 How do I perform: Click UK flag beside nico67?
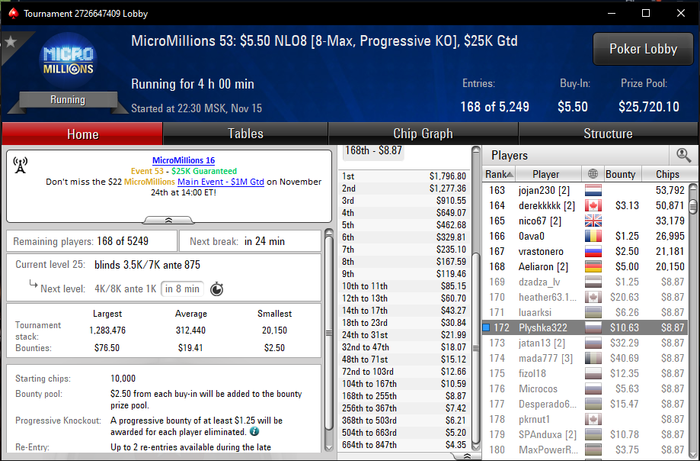[x=593, y=221]
